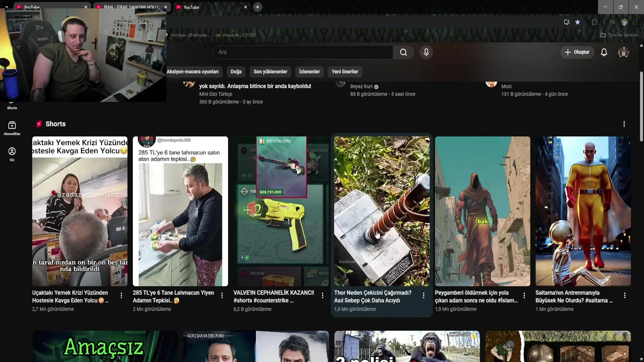Open the Rennpac bookmark
Image resolution: width=644 pixels, height=362 pixels.
tap(187, 35)
